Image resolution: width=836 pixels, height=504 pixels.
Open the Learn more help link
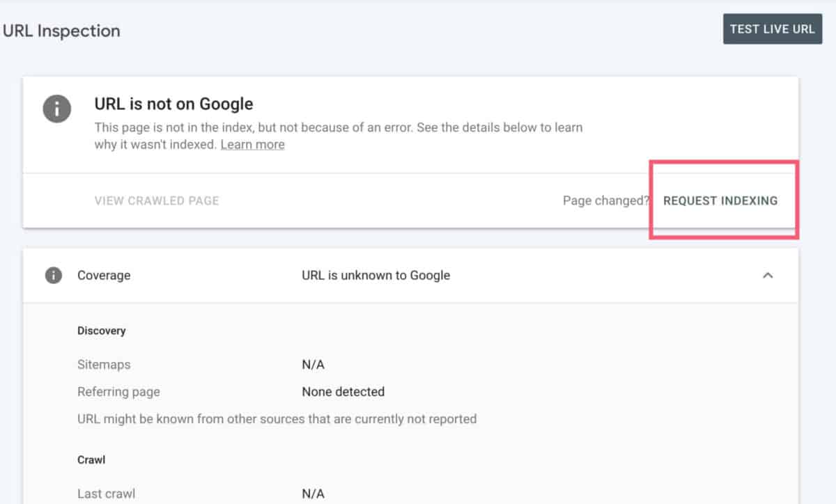[252, 144]
